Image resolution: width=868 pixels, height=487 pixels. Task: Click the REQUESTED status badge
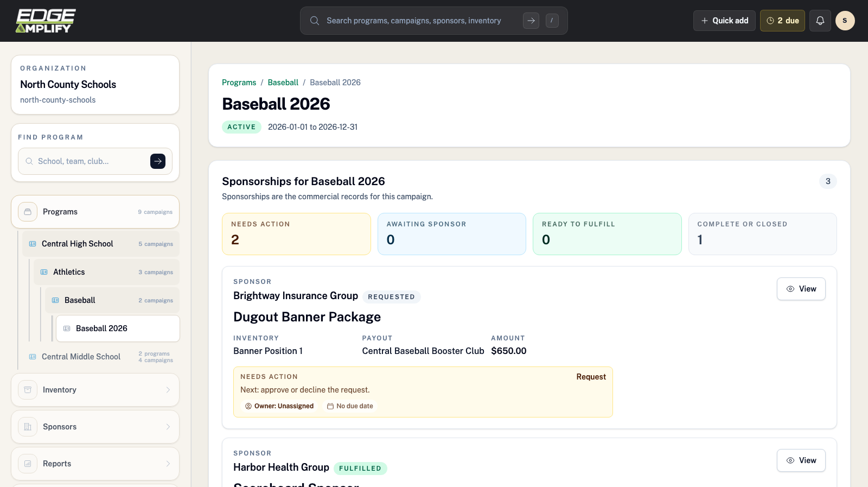[x=391, y=297]
